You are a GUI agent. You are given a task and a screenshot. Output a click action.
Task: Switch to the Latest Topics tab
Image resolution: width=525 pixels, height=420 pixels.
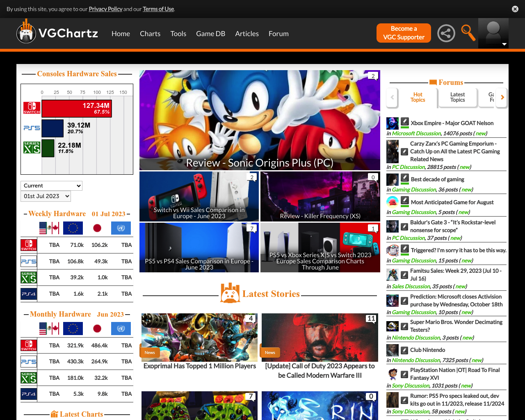click(x=457, y=97)
